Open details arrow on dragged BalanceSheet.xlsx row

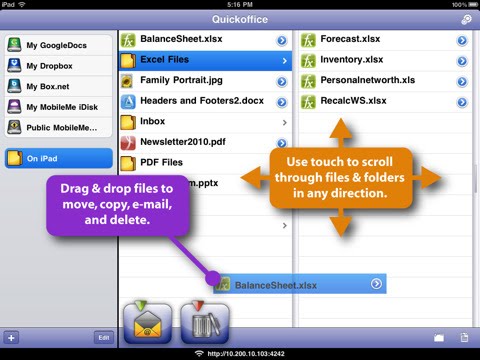pos(376,284)
